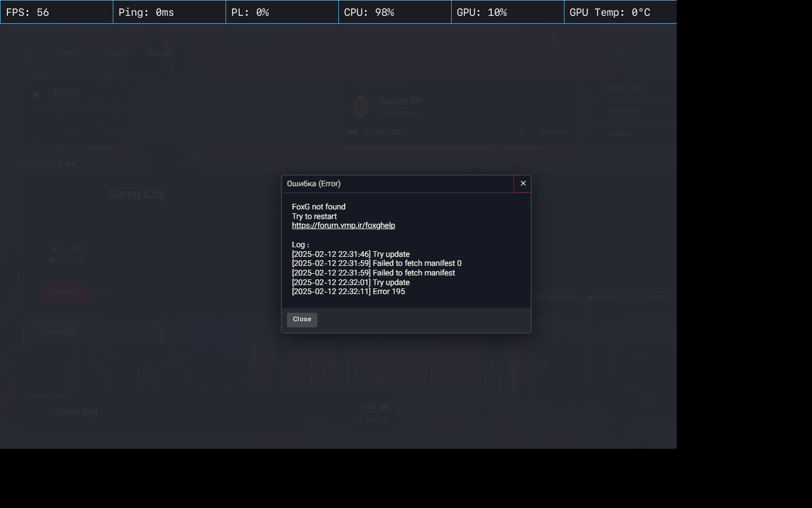This screenshot has height=508, width=812.
Task: Open the Discord navigation item
Action: (x=160, y=54)
